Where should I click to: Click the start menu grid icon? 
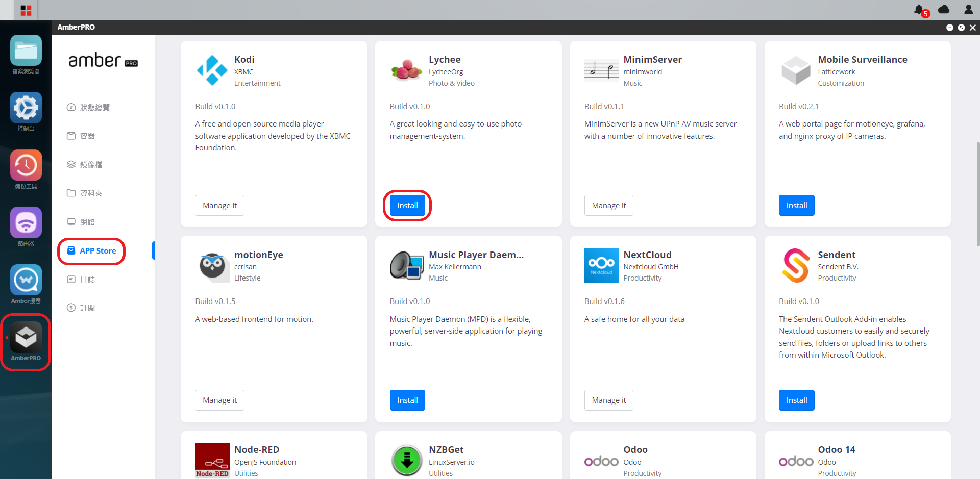tap(26, 10)
